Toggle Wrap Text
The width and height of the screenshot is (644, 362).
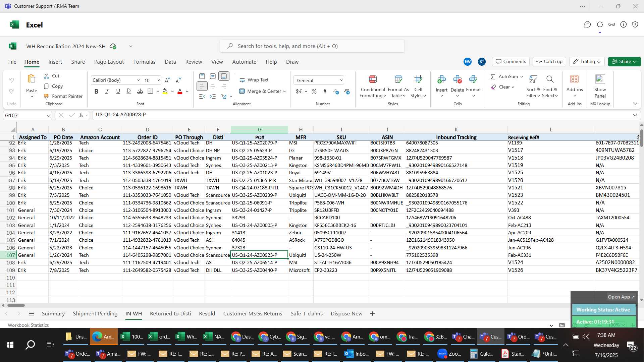click(x=254, y=80)
